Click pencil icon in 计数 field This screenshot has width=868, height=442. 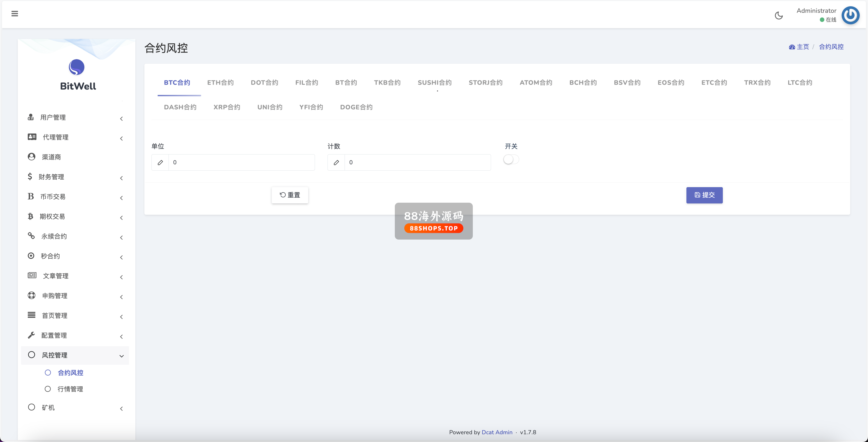pyautogui.click(x=336, y=163)
